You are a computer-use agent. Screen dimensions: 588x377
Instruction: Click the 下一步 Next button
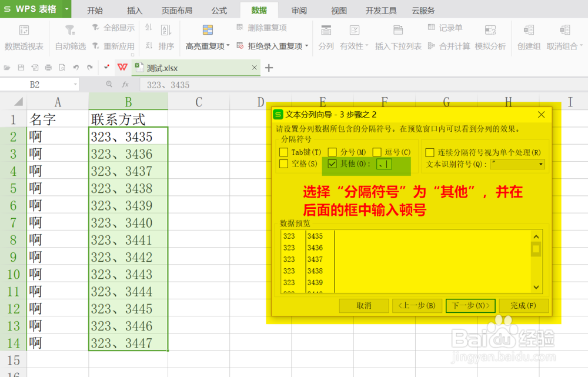470,306
